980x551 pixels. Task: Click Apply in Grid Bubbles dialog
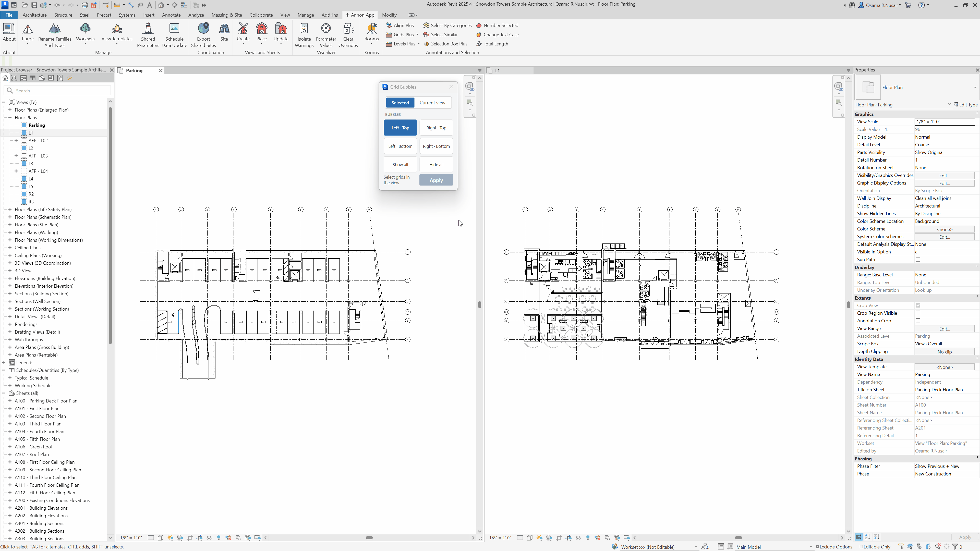pos(436,180)
